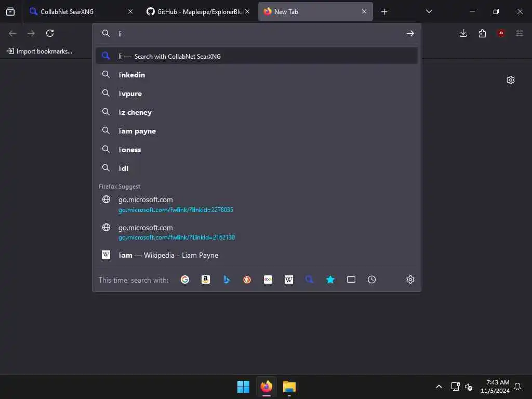Choose the lioness suggestion
The image size is (532, 399).
point(257,149)
